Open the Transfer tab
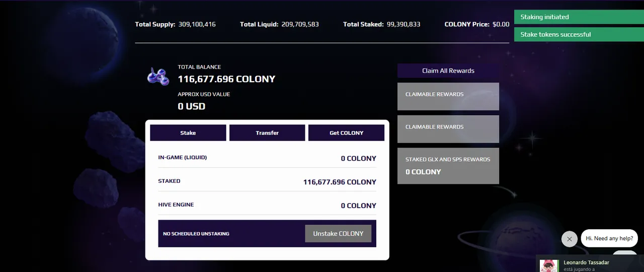This screenshot has width=644, height=272. point(267,133)
